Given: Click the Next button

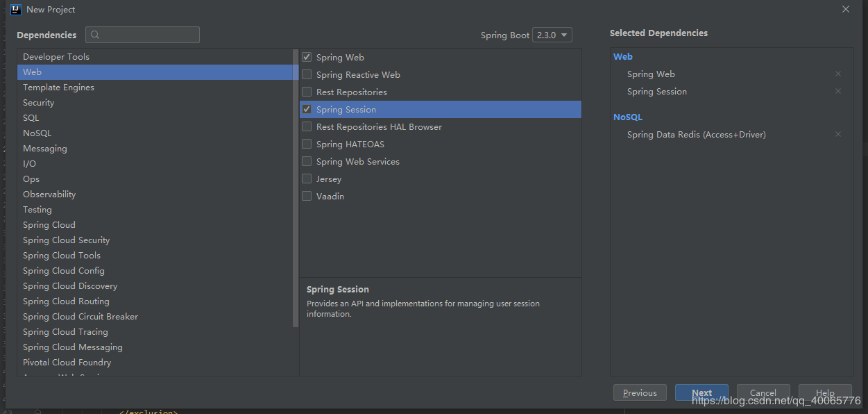Looking at the screenshot, I should tap(701, 392).
